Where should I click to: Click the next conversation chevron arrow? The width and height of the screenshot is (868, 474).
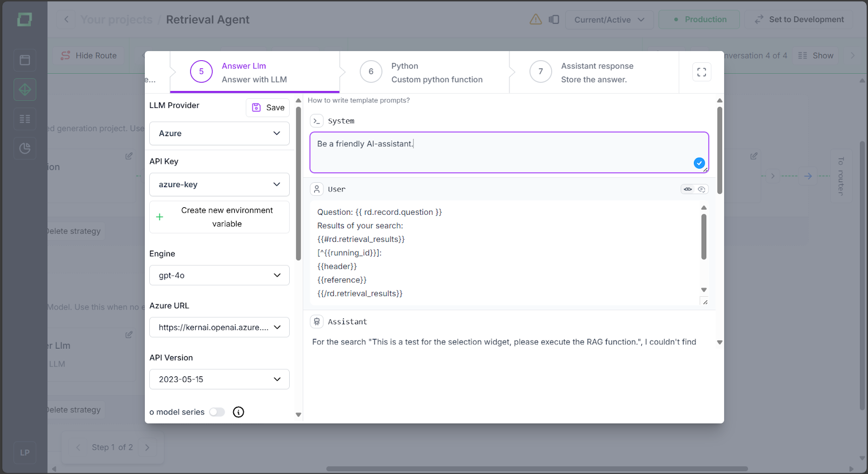pyautogui.click(x=852, y=55)
